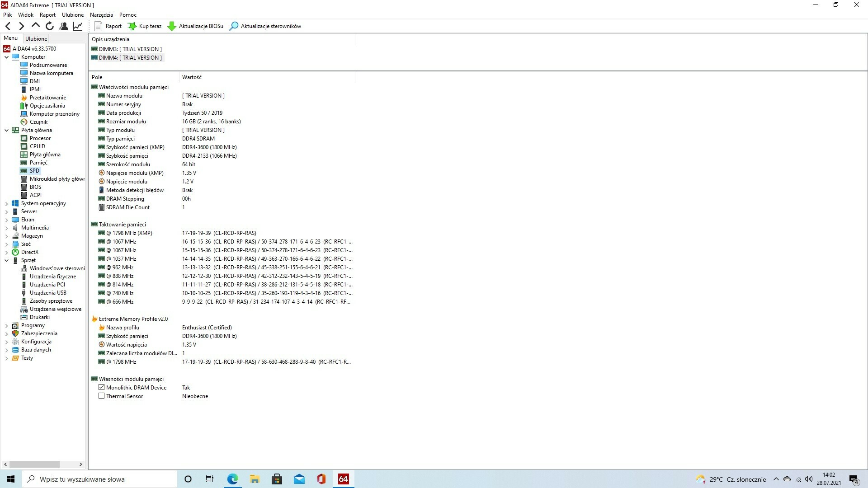Select the DIMM4 device entry
This screenshot has height=488, width=868.
click(127, 58)
